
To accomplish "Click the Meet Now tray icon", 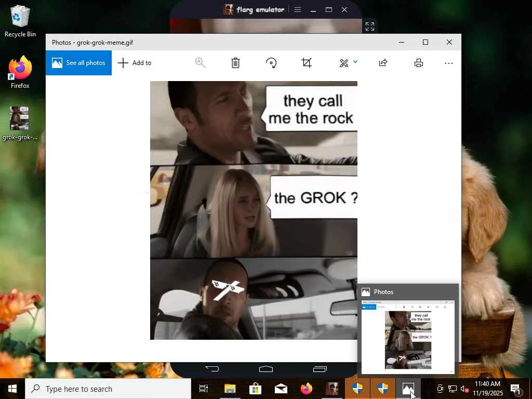I will click(440, 389).
